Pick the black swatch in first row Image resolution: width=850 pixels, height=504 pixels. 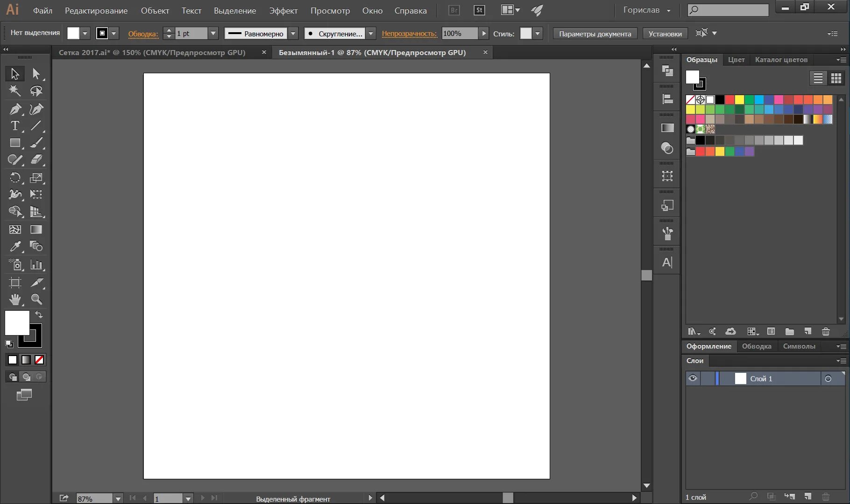click(x=720, y=99)
